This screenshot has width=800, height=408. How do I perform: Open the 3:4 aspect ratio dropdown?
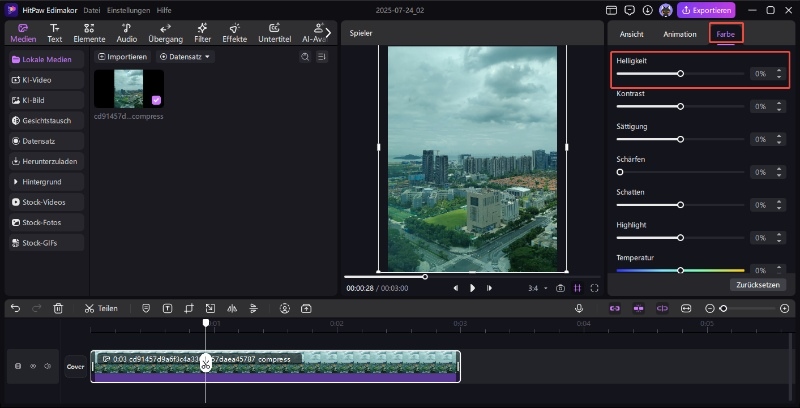[538, 288]
